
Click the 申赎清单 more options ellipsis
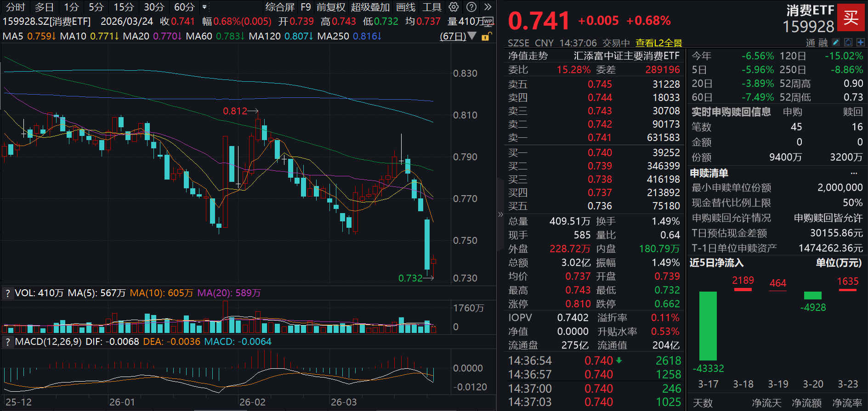click(854, 173)
